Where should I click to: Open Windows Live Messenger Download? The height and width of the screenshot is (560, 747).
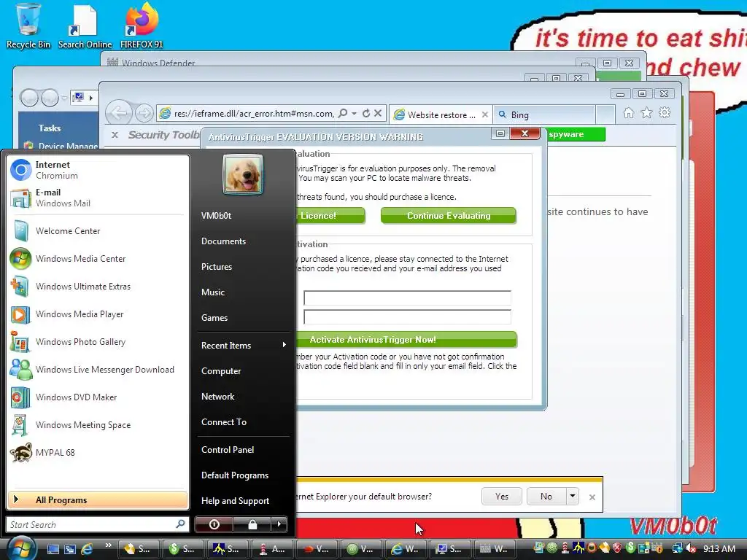coord(98,370)
